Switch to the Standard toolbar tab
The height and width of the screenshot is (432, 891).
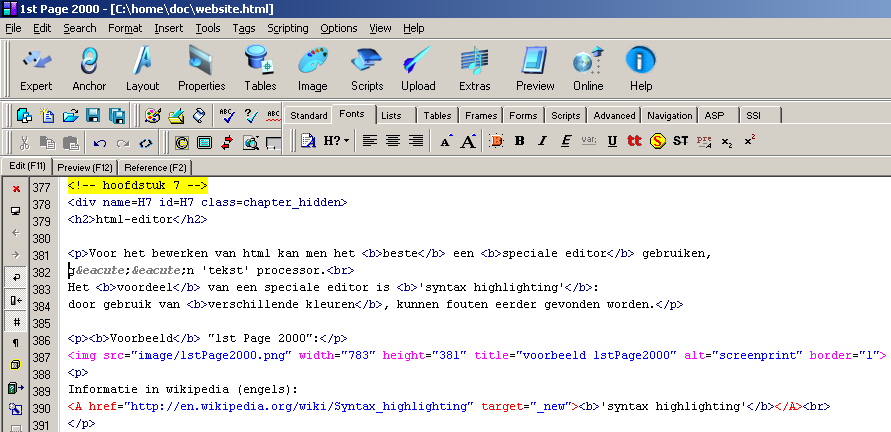click(309, 115)
